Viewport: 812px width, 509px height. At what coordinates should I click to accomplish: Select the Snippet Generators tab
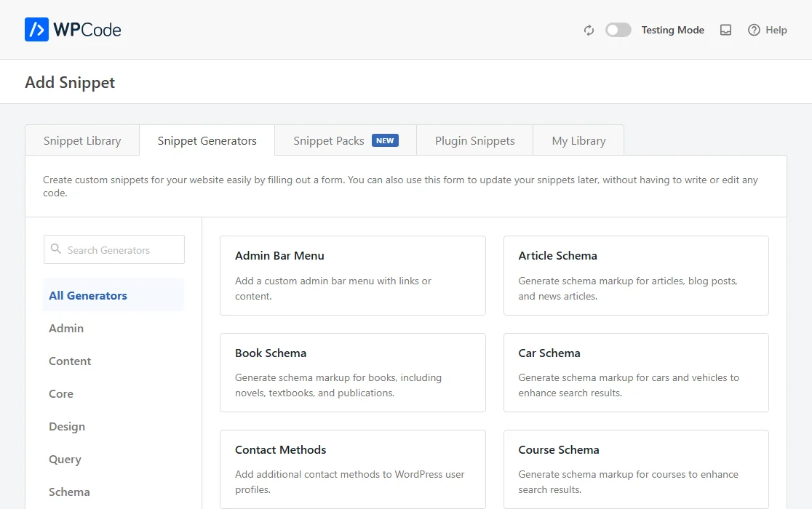click(x=207, y=140)
